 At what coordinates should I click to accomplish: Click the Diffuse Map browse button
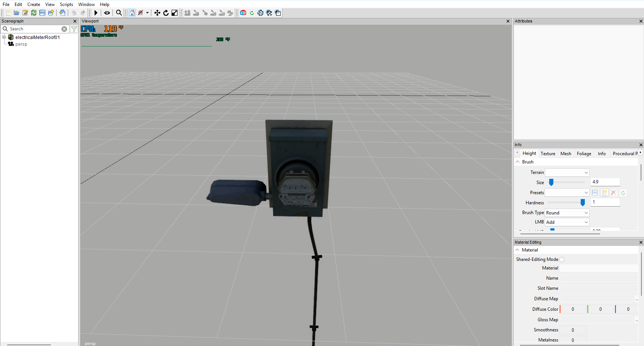[637, 299]
